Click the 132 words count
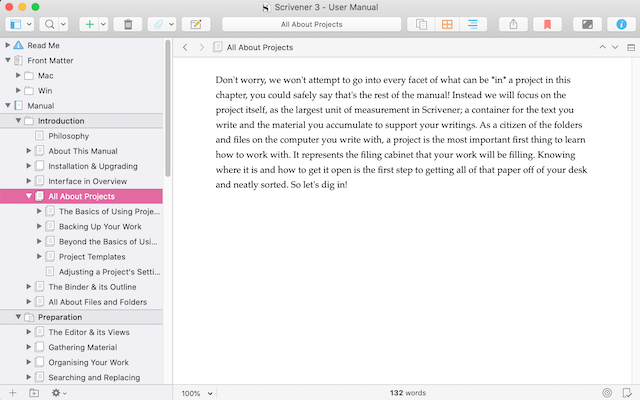Viewport: 640px width, 400px height. (408, 393)
